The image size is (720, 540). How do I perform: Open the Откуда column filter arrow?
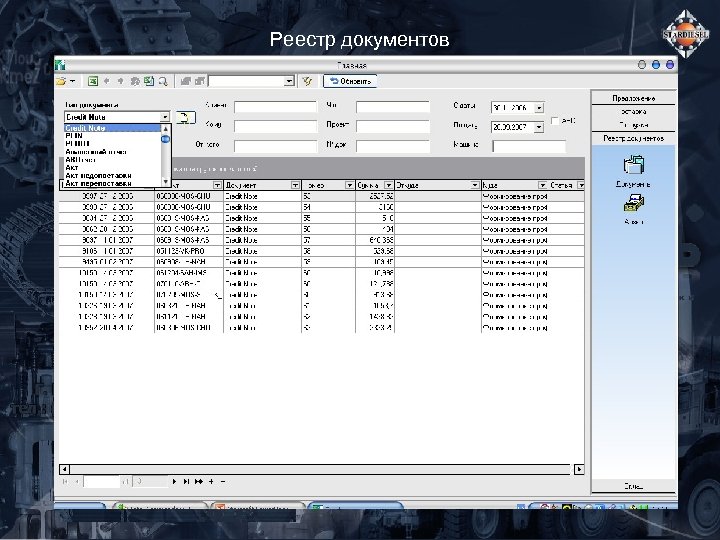coord(475,185)
